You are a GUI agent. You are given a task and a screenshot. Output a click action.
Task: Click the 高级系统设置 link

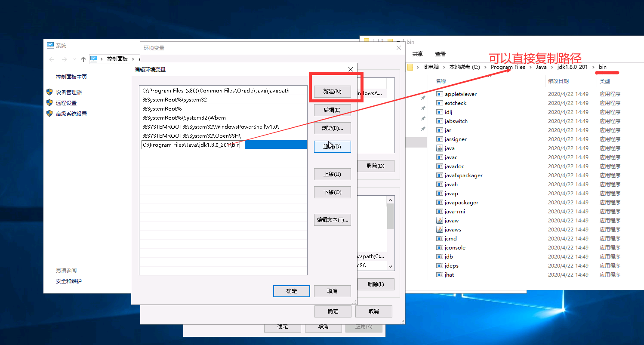pyautogui.click(x=71, y=114)
